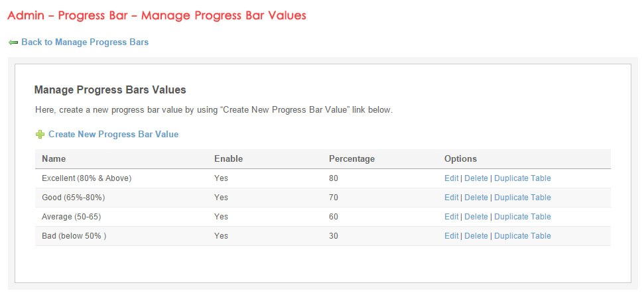The width and height of the screenshot is (644, 299).
Task: Duplicate the Good (65%-80%) table
Action: point(523,198)
